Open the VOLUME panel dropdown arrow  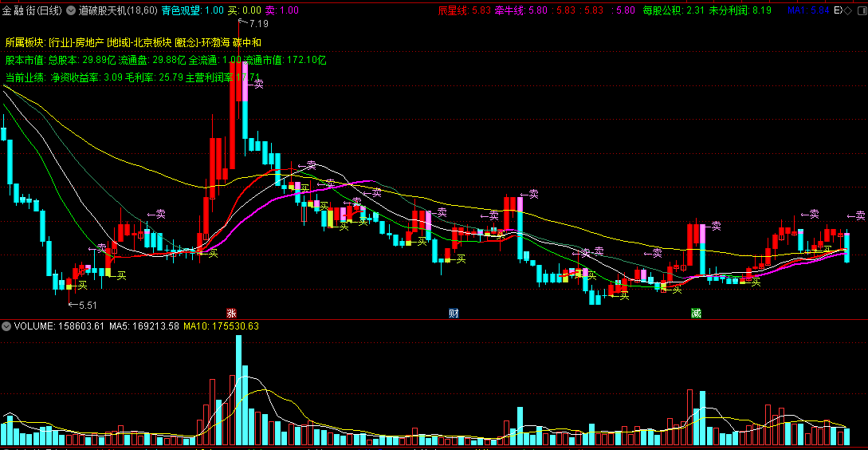6,326
